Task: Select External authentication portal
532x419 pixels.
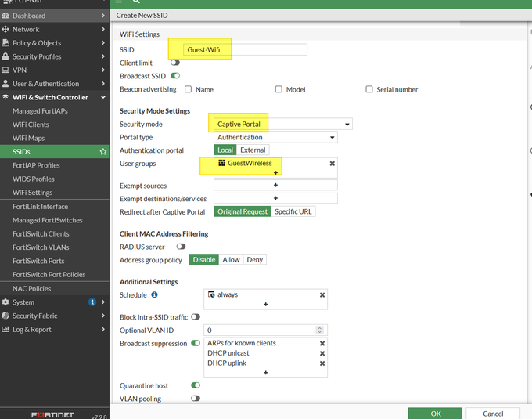Action: click(253, 150)
